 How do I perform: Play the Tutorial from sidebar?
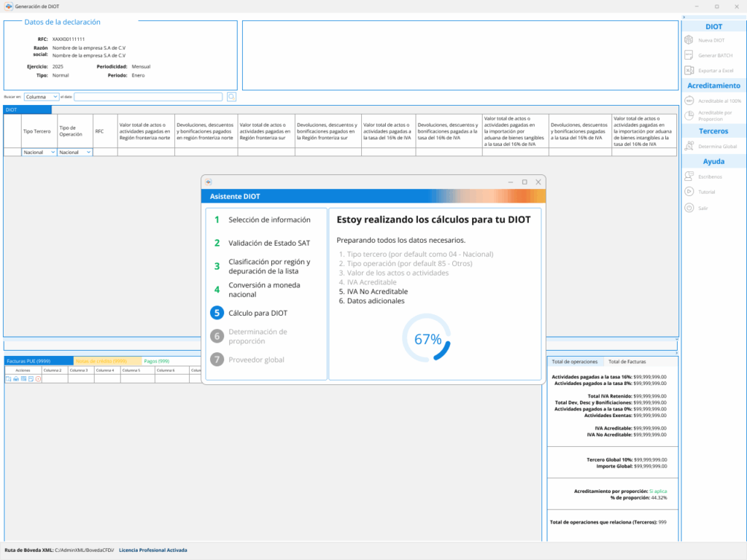coord(689,192)
